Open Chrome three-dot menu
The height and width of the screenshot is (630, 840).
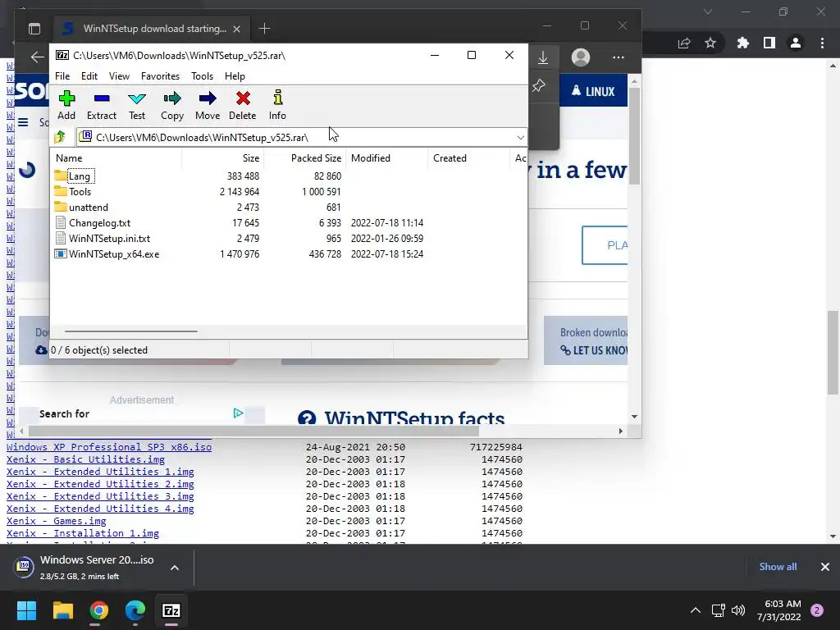[x=822, y=43]
